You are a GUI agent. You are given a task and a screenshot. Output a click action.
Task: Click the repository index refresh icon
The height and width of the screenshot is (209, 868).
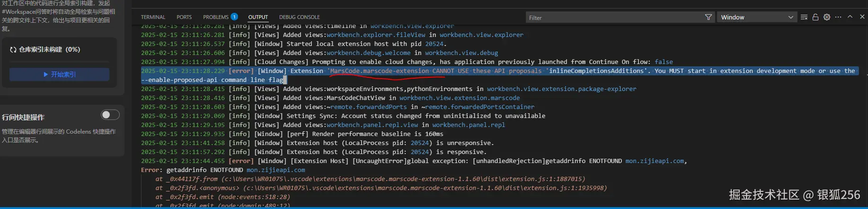[13, 50]
